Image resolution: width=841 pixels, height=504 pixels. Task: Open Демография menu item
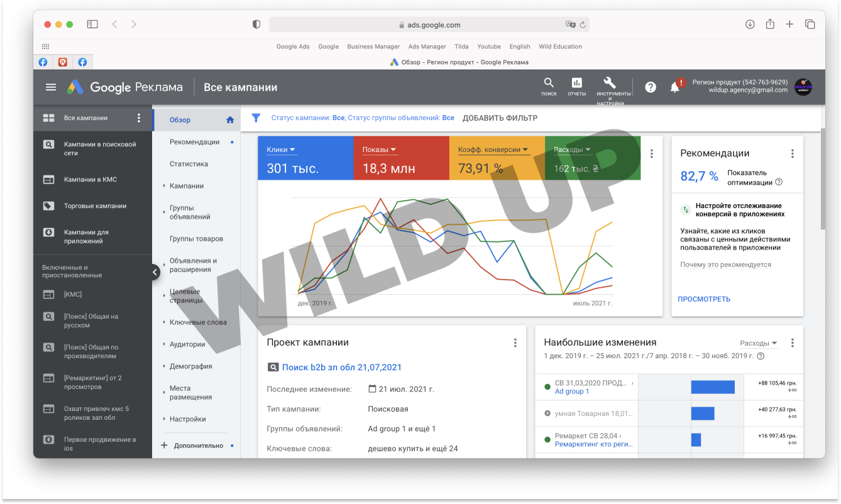click(191, 366)
